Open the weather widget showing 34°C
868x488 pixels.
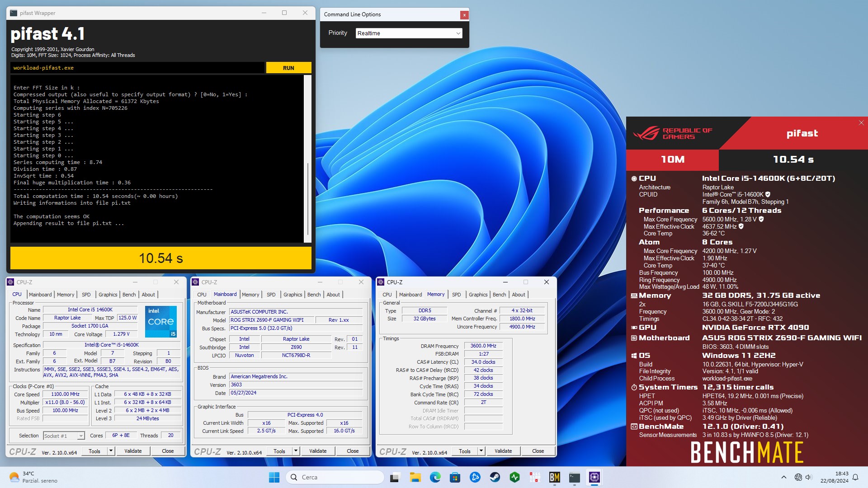coord(34,477)
